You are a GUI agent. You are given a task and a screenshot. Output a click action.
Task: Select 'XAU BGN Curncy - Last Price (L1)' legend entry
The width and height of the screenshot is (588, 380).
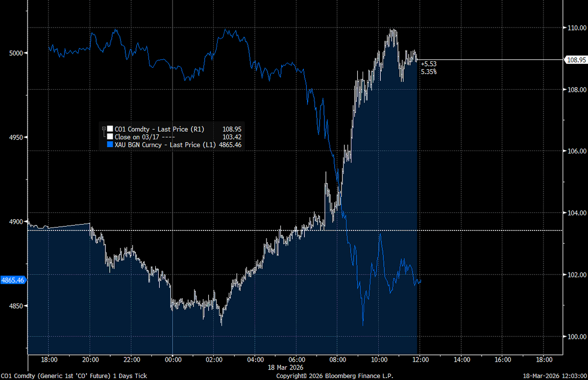[166, 145]
